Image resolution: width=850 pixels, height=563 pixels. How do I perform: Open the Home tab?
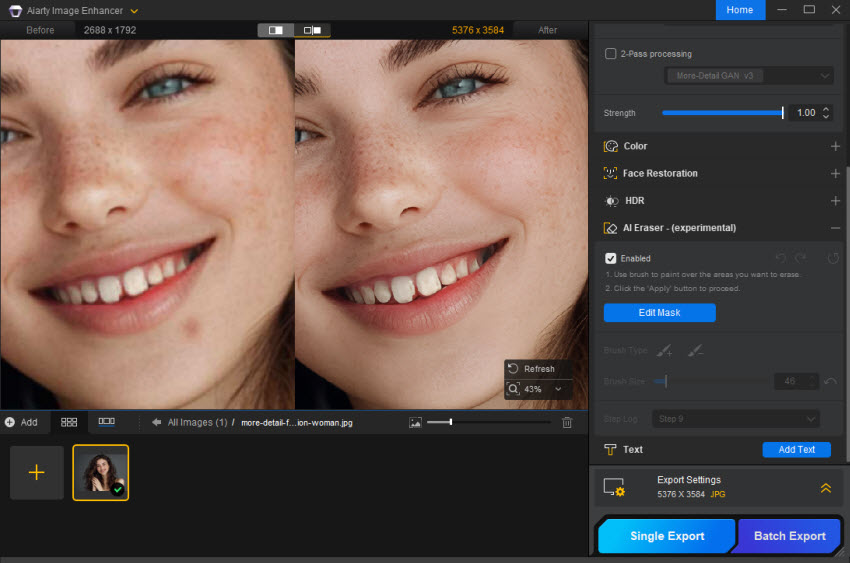coord(740,10)
